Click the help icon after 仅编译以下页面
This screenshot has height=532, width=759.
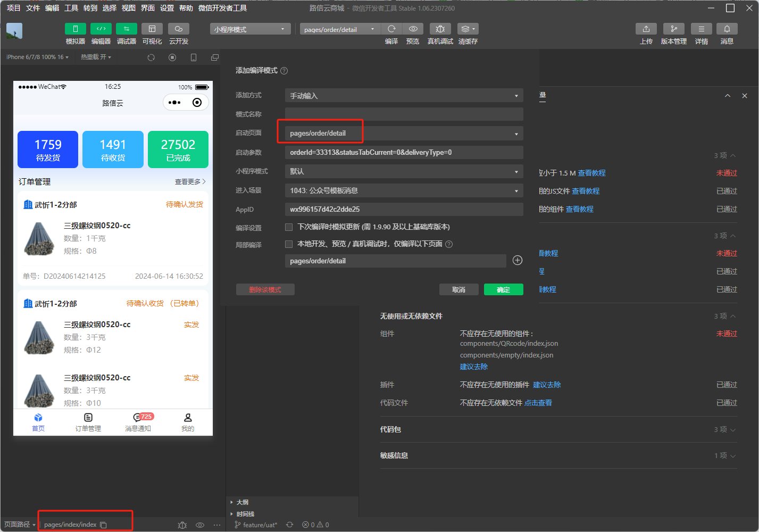coord(449,244)
